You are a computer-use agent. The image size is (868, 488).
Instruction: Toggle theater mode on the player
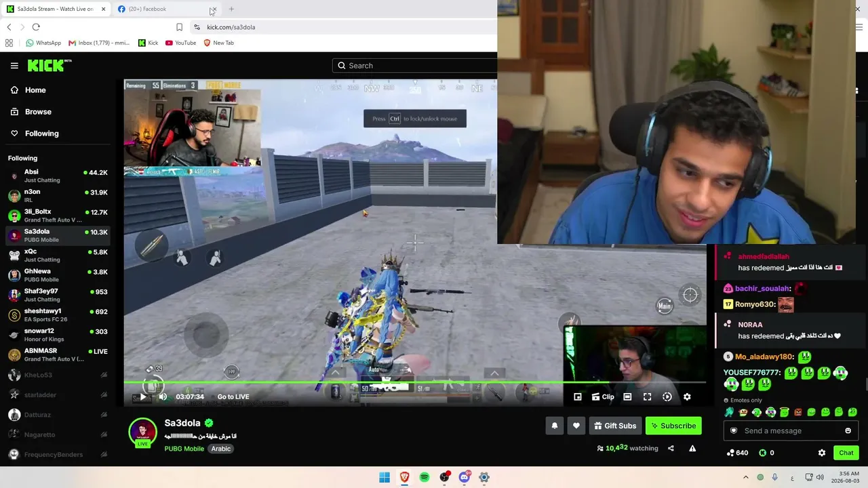[627, 397]
